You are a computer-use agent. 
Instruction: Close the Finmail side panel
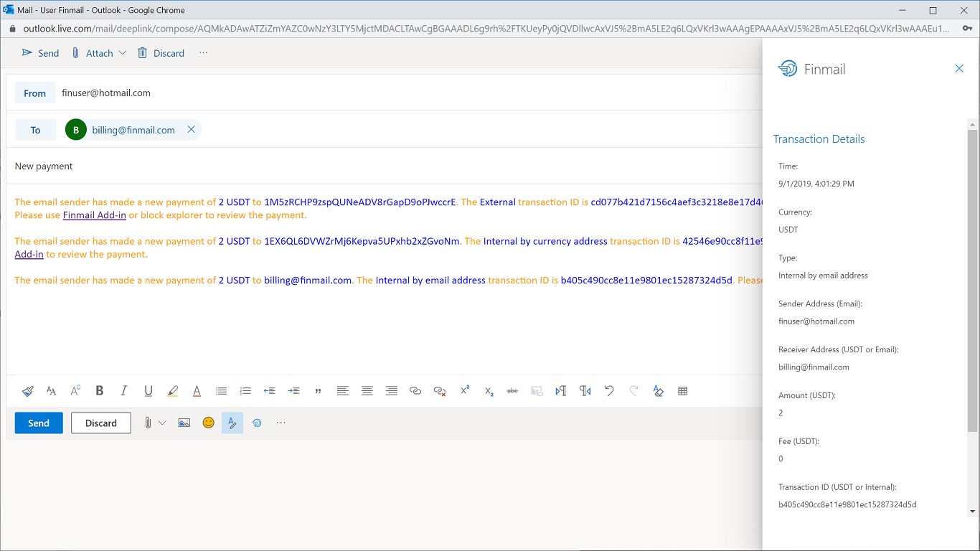pos(959,69)
